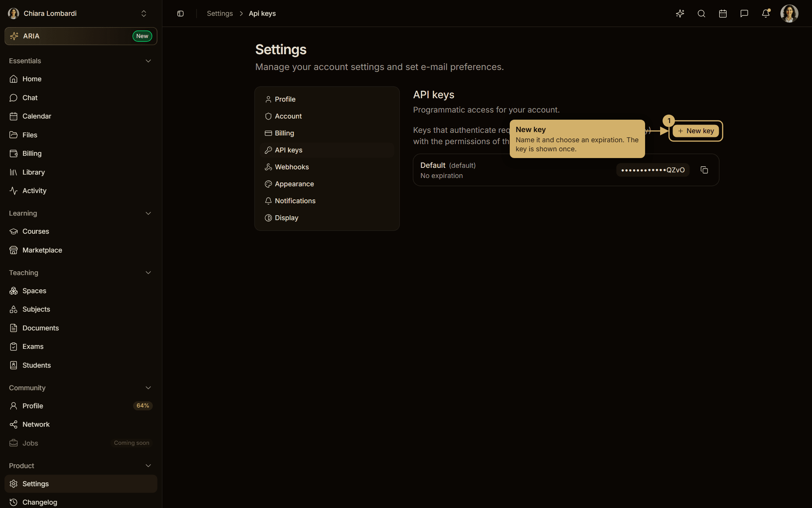
Task: Open Marketplace in sidebar
Action: pyautogui.click(x=81, y=250)
